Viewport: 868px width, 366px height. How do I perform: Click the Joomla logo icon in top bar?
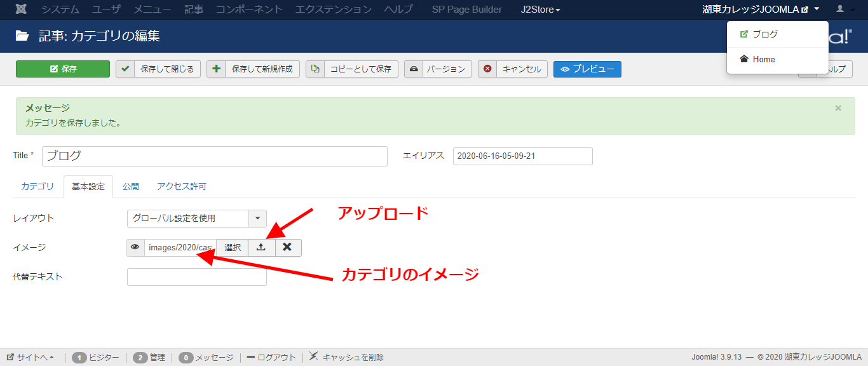pyautogui.click(x=21, y=10)
